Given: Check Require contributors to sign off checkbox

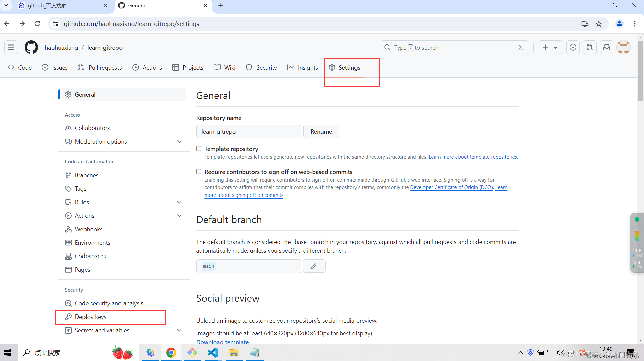Looking at the screenshot, I should pos(199,172).
